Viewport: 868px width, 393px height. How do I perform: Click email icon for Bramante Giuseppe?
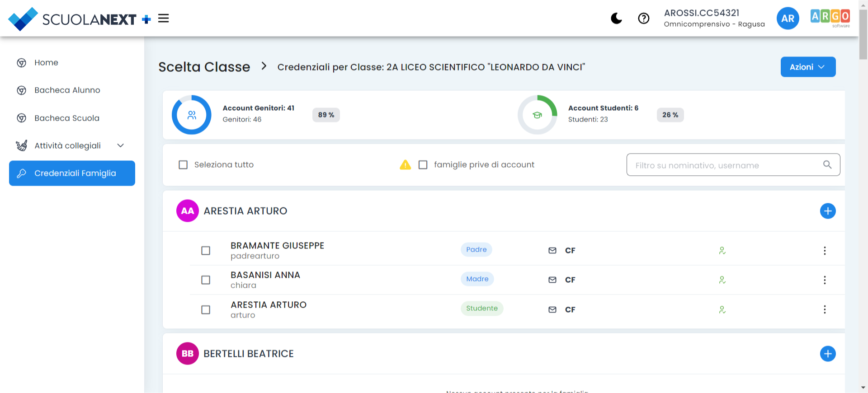click(552, 250)
